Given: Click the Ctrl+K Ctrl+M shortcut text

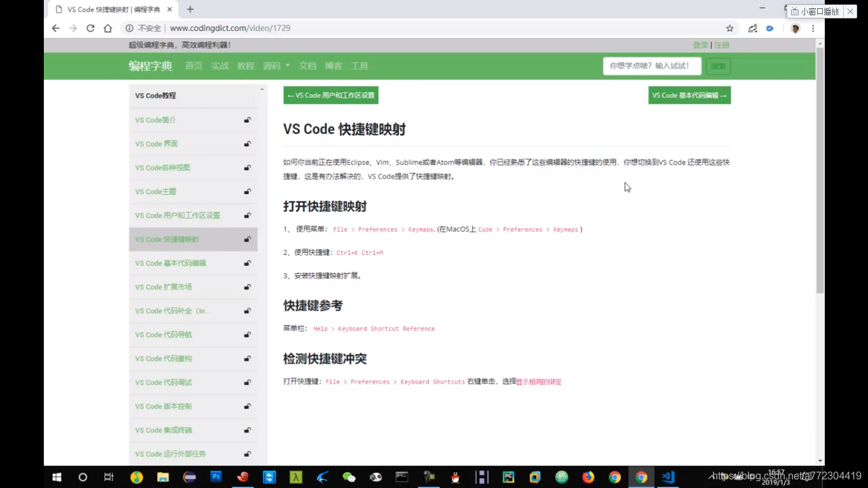Looking at the screenshot, I should (x=360, y=253).
